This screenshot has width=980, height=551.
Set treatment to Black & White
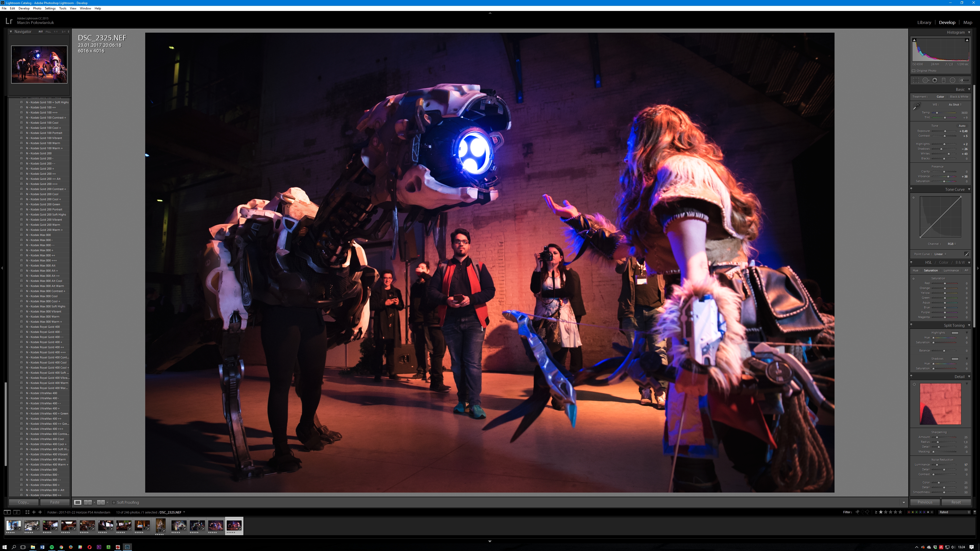click(959, 97)
